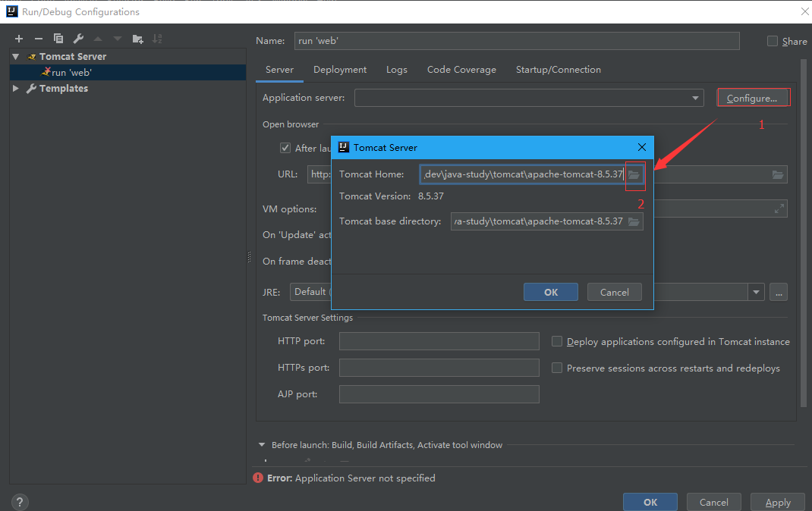
Task: Click the HTTPs port field
Action: tap(439, 368)
